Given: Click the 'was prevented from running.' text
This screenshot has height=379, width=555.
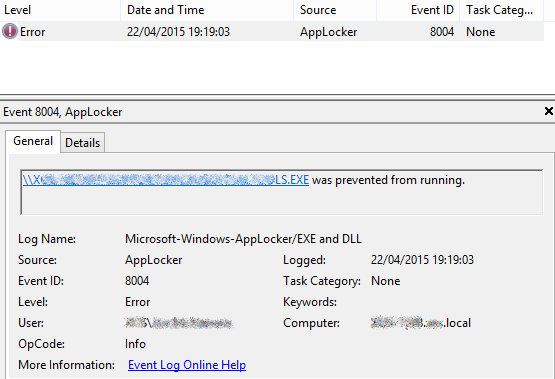Looking at the screenshot, I should click(x=388, y=180).
